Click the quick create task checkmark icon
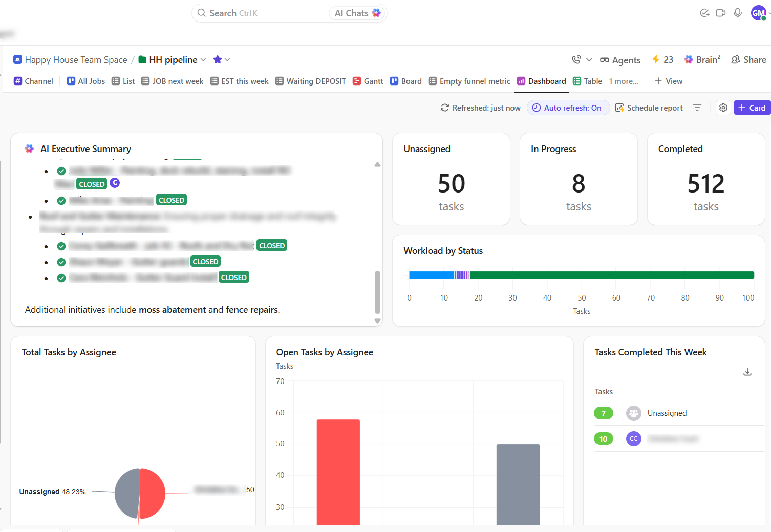 pos(704,13)
